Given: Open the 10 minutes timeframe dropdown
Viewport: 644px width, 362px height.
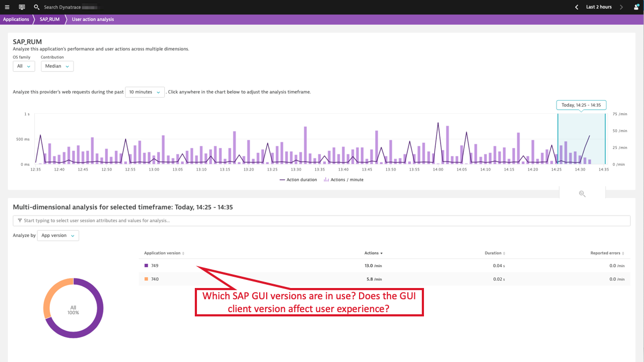Looking at the screenshot, I should pos(145,92).
